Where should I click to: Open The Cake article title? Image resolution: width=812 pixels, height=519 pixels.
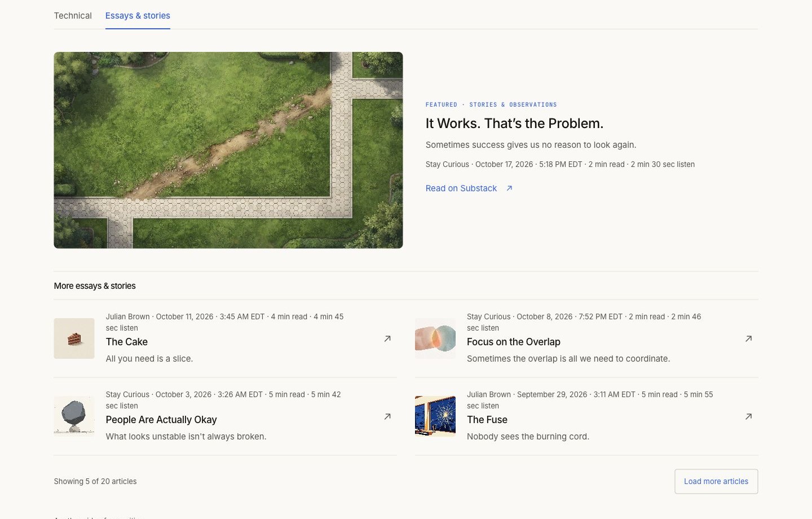click(127, 342)
